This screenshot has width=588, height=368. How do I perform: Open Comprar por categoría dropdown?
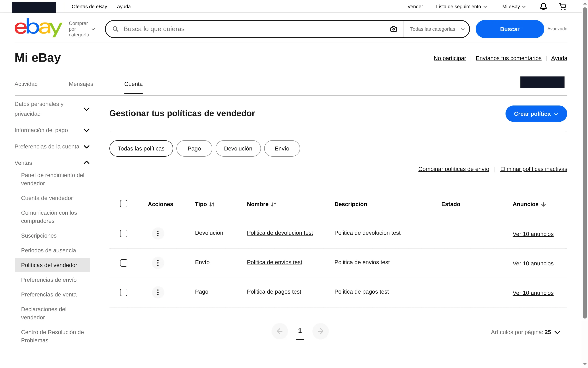[82, 29]
